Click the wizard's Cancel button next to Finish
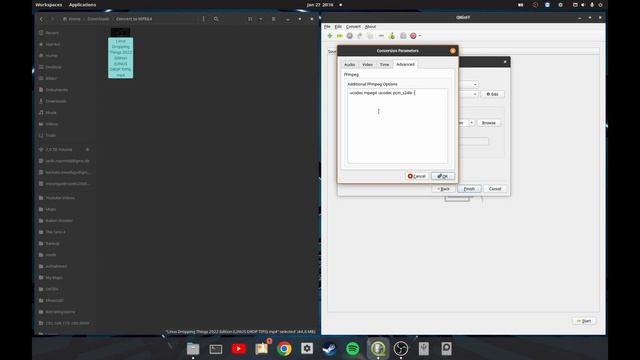Screen dimensions: 640x360 point(495,189)
